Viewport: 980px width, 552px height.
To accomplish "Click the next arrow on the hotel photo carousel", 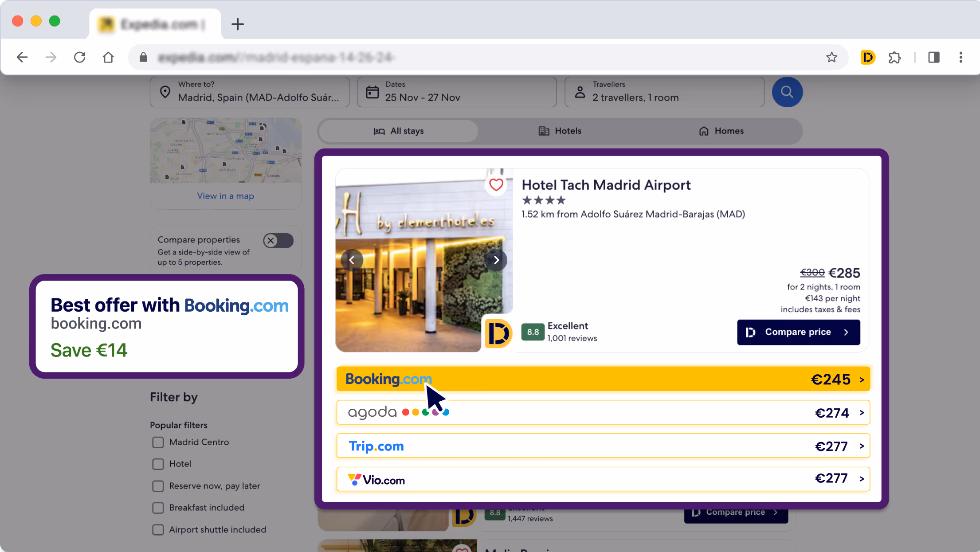I will [x=496, y=260].
